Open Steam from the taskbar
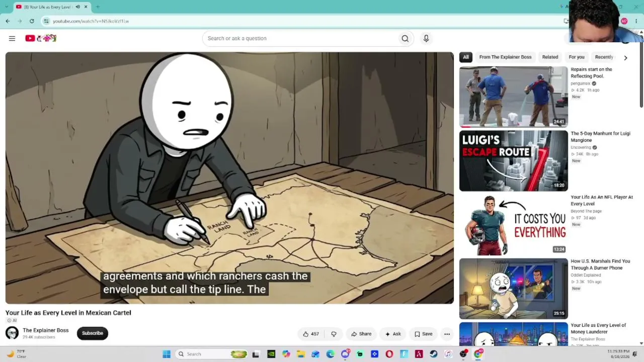The width and height of the screenshot is (644, 362). pos(434,354)
